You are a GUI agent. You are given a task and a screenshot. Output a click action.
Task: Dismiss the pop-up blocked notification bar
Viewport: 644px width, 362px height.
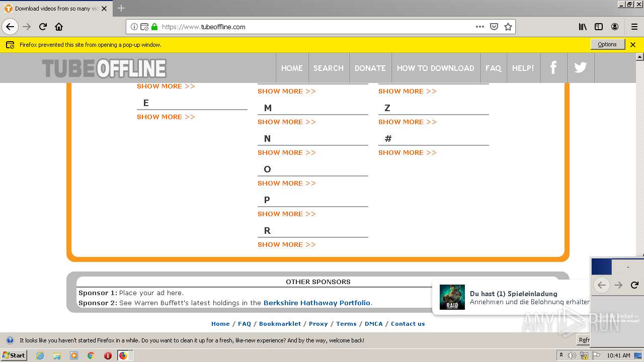coord(633,45)
